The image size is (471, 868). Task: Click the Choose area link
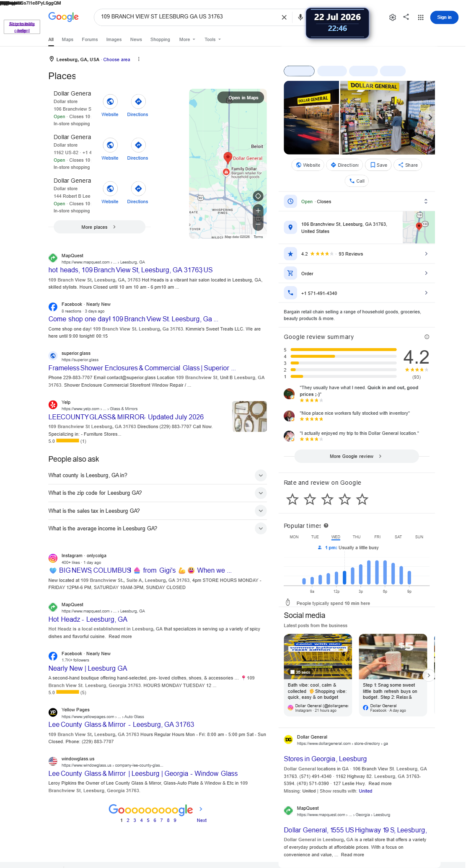coord(116,59)
